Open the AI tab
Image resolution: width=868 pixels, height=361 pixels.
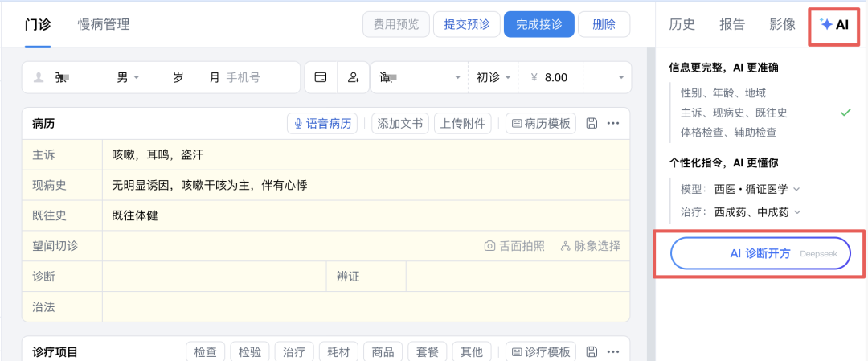click(834, 24)
